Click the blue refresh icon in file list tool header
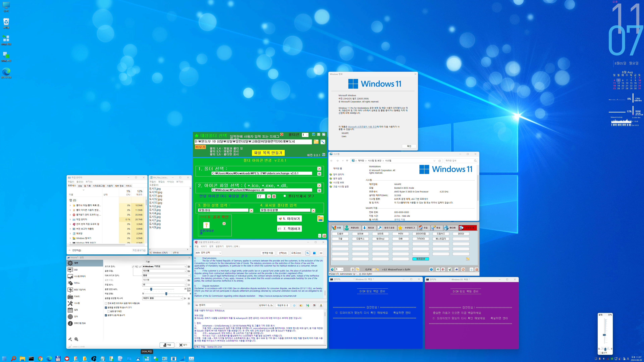Screen dimensions: 644x362 point(324,135)
